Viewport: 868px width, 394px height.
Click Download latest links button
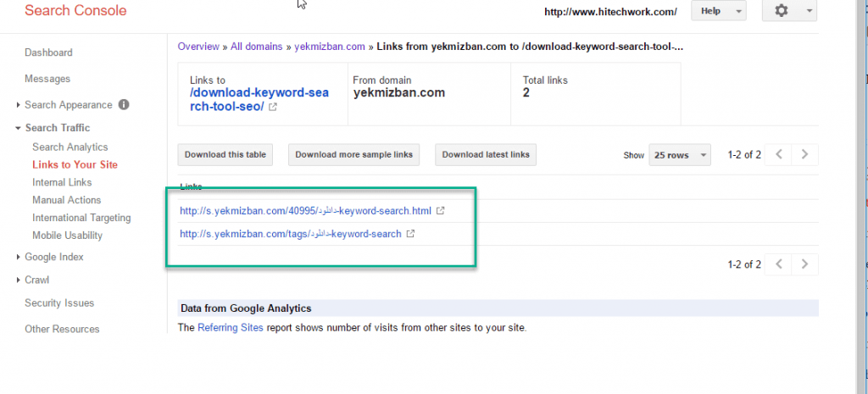click(x=486, y=155)
